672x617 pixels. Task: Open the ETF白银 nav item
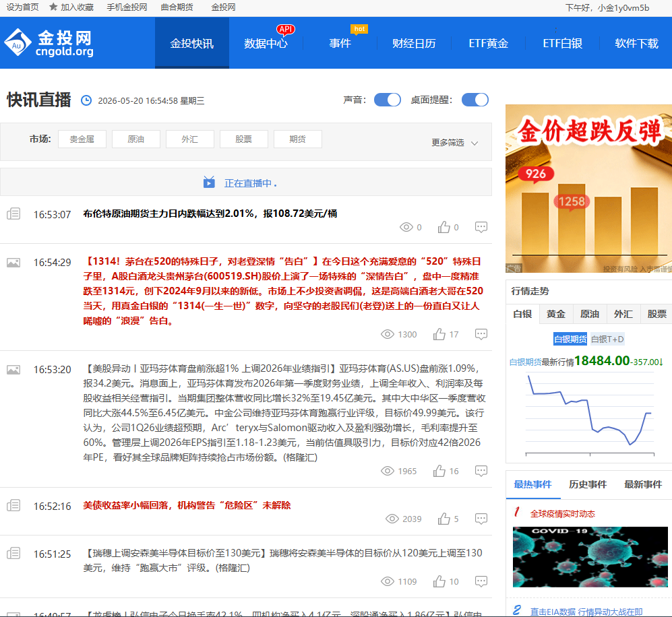(x=562, y=43)
